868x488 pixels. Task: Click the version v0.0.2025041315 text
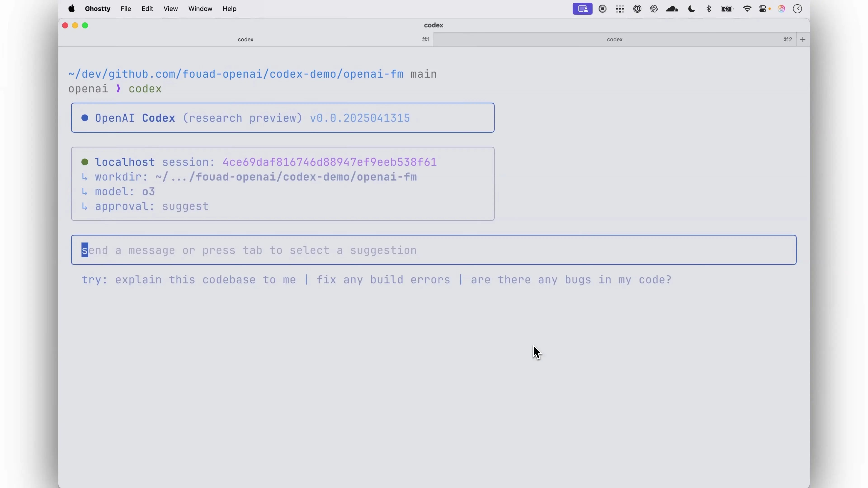pos(360,118)
